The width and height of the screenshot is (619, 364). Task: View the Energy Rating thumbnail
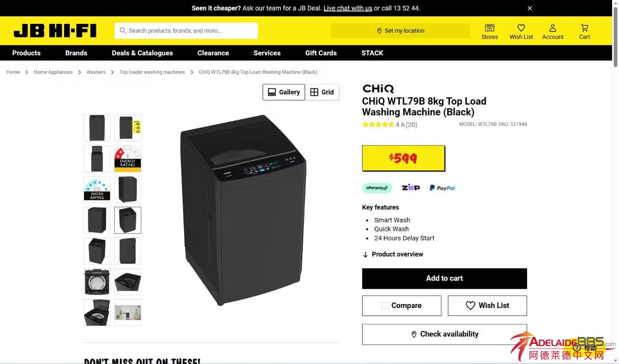pos(128,159)
